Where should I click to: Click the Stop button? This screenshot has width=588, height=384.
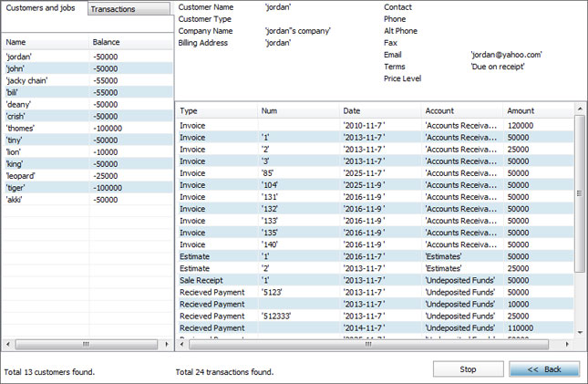(x=468, y=369)
